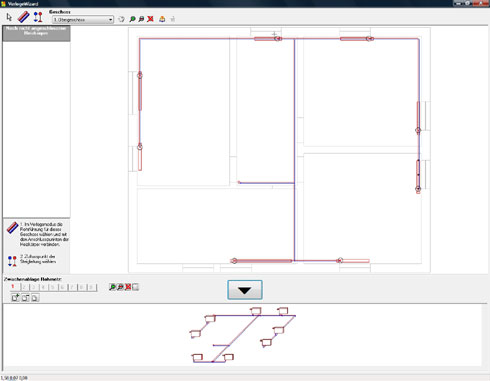Choose the riser connection point tool
Screen dimensions: 490x381
click(38, 17)
